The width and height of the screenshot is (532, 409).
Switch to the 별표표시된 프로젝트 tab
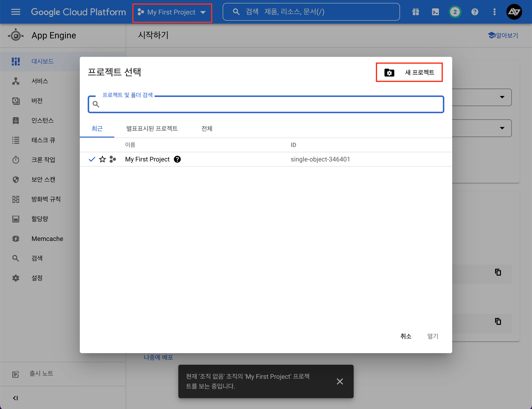pyautogui.click(x=152, y=128)
